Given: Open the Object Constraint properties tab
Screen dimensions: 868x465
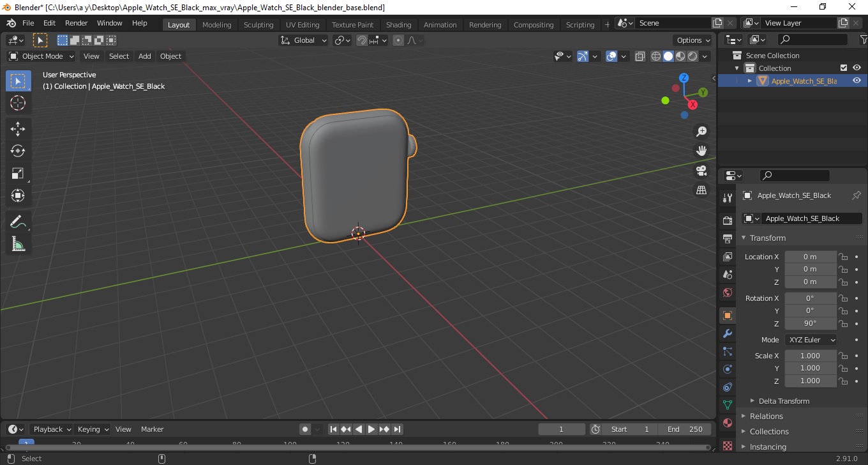Looking at the screenshot, I should coord(727,387).
